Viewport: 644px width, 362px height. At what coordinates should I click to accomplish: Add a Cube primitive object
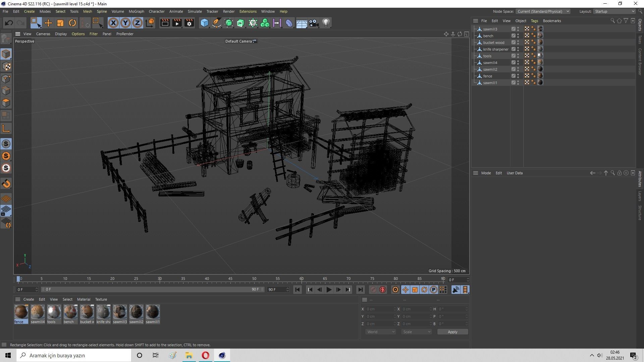tap(204, 23)
